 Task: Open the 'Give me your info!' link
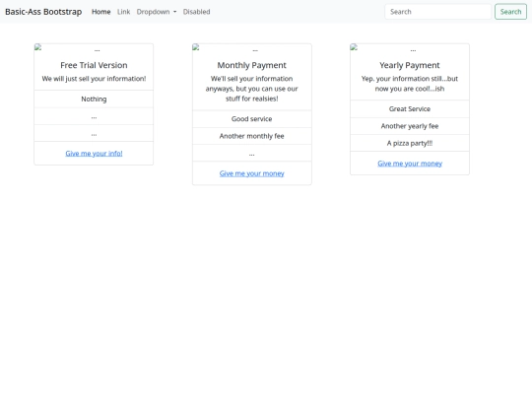[94, 154]
